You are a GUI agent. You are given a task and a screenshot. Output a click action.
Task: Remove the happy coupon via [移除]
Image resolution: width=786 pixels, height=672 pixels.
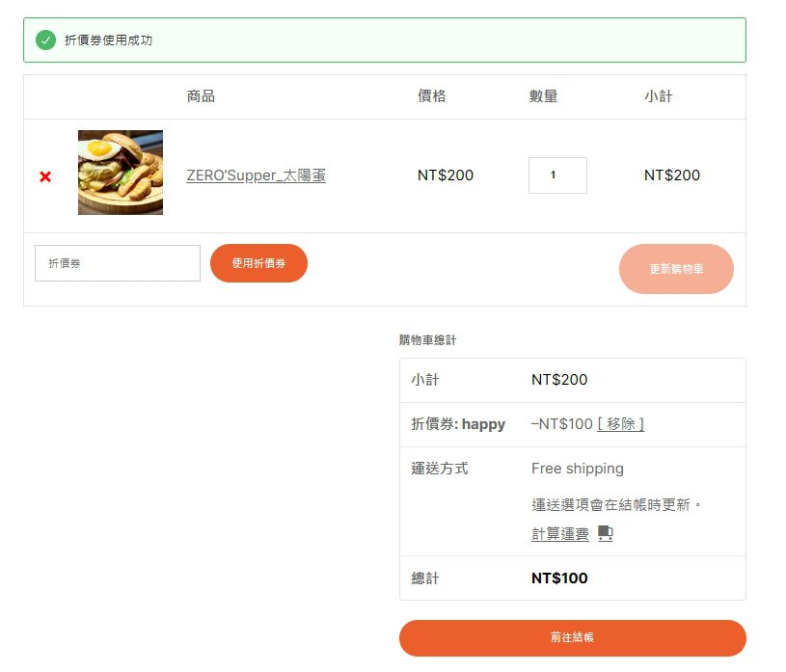click(620, 424)
